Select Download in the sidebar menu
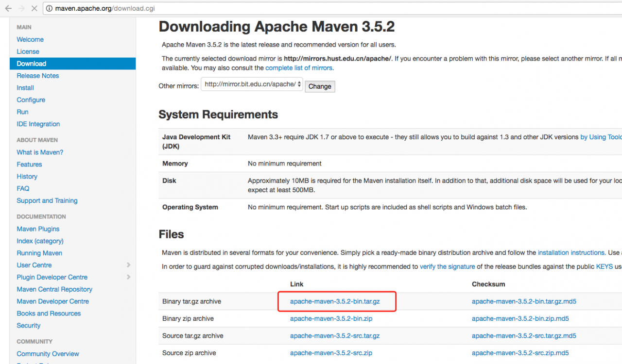The height and width of the screenshot is (364, 622). click(x=32, y=64)
